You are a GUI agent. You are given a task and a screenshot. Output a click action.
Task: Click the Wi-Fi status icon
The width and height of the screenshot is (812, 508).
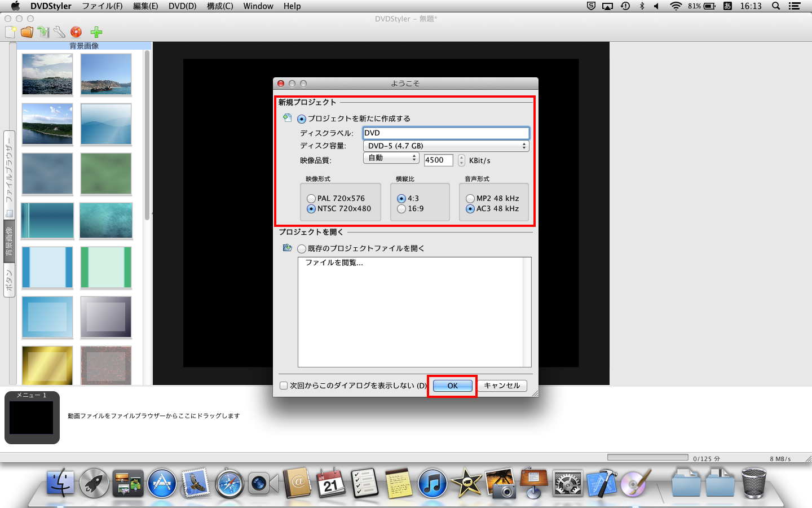[676, 6]
